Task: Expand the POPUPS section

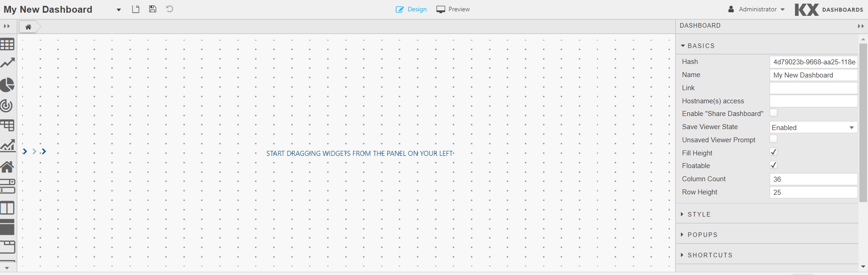Action: (x=702, y=235)
